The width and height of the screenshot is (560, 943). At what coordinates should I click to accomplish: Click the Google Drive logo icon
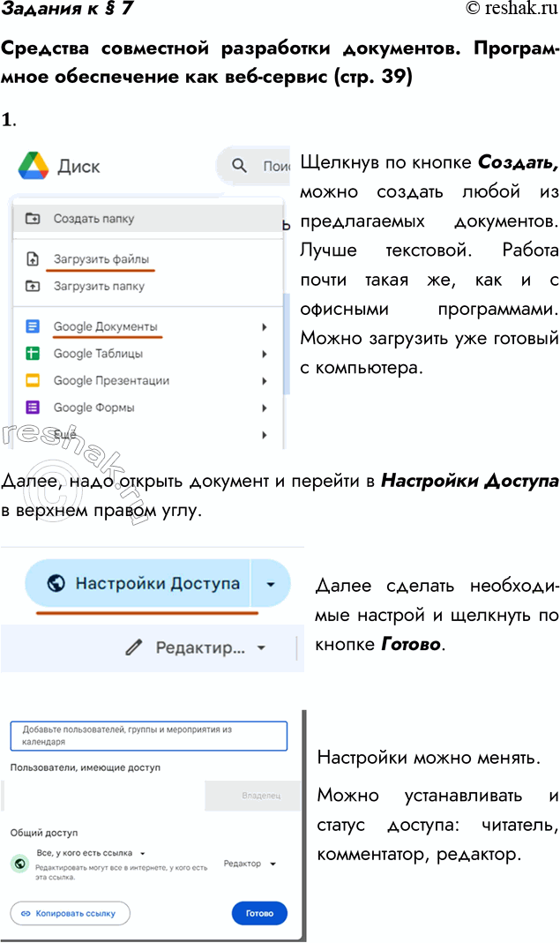coord(34,166)
